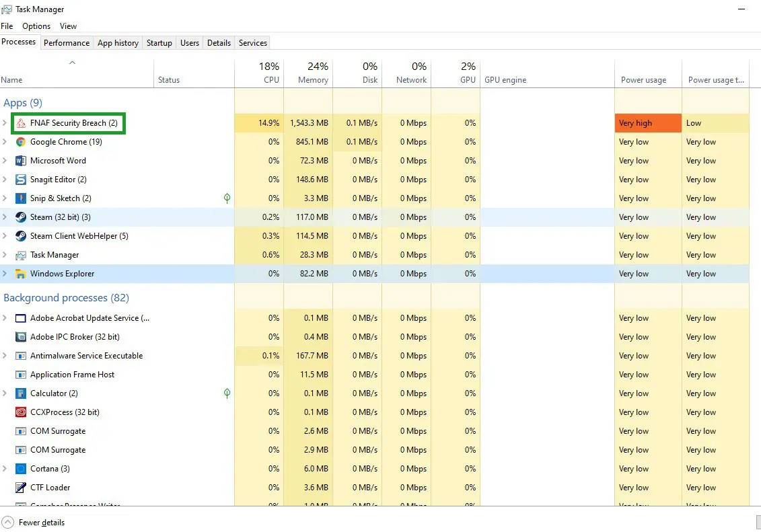This screenshot has width=761, height=532.
Task: Open the File menu
Action: (x=7, y=26)
